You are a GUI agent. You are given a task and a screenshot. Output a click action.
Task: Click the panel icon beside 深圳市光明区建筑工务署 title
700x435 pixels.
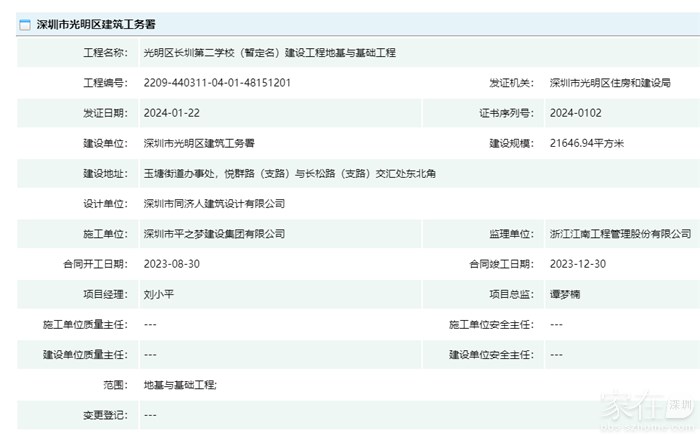click(25, 24)
